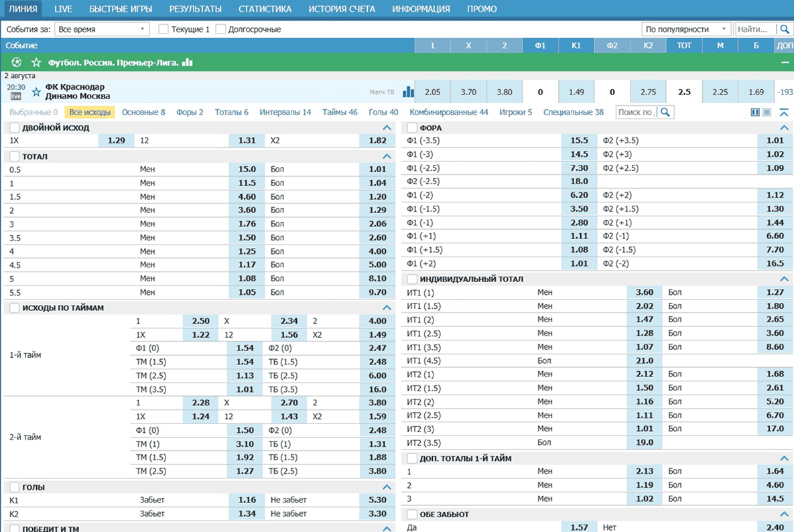Open match statistics bar chart icon
794x532 pixels.
[x=408, y=92]
